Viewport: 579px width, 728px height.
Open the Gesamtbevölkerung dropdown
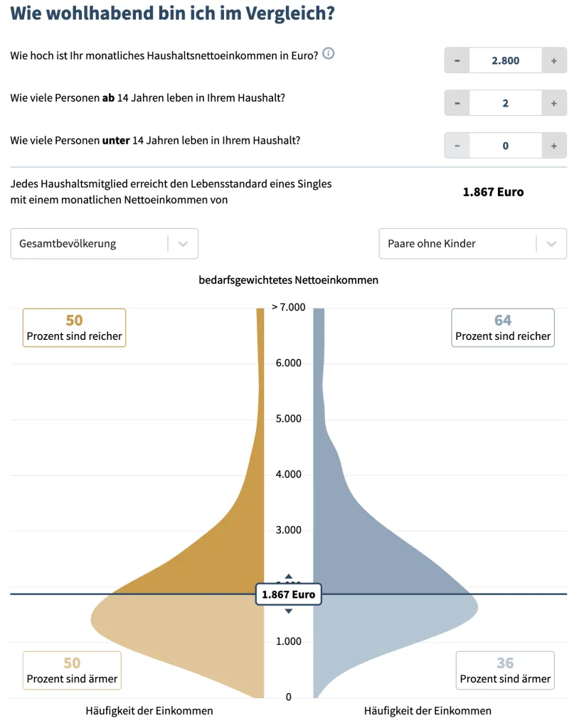(x=104, y=244)
